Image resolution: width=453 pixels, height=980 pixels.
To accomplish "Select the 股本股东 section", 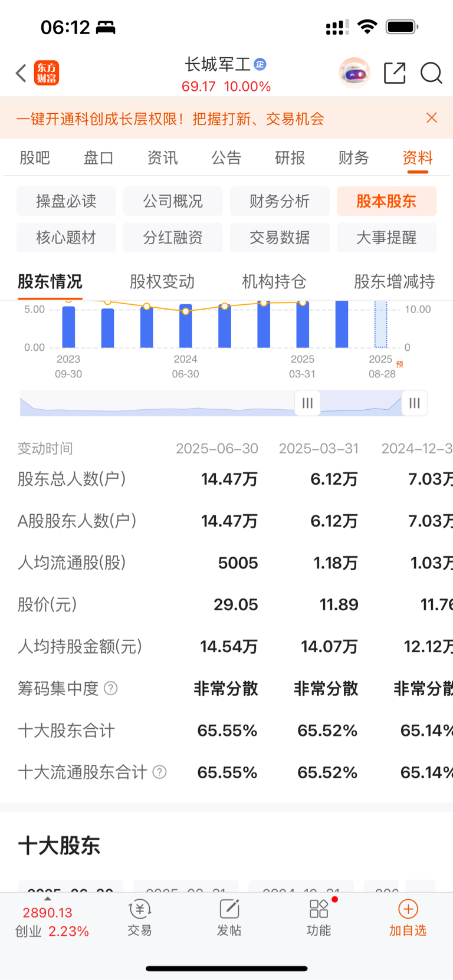I will (386, 201).
